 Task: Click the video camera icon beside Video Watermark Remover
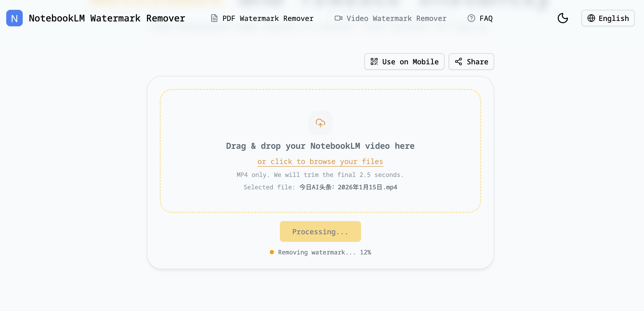tap(338, 18)
